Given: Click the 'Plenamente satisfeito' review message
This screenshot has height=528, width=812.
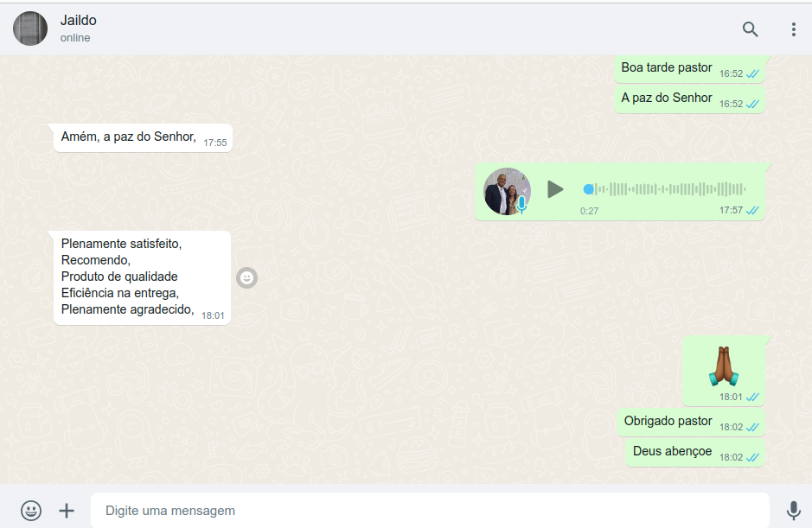Looking at the screenshot, I should pyautogui.click(x=128, y=277).
